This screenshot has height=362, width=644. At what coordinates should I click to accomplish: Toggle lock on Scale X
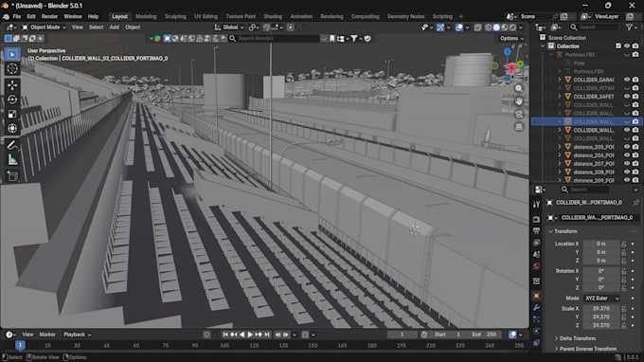tap(624, 308)
